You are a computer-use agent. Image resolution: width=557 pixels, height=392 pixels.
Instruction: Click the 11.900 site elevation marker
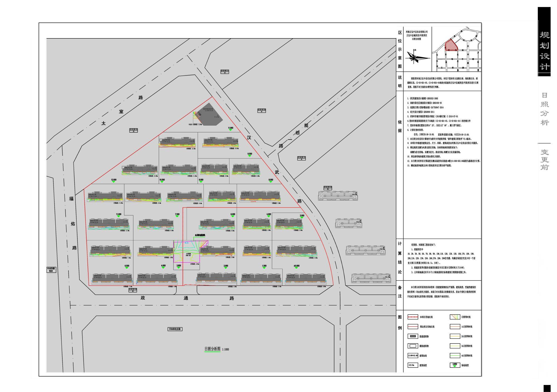pos(230,129)
